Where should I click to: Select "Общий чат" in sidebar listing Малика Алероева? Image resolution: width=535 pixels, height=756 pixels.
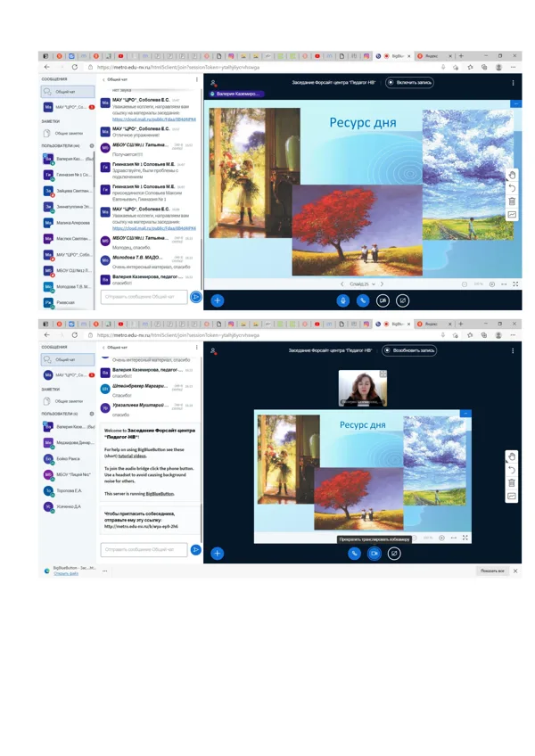coord(68,92)
